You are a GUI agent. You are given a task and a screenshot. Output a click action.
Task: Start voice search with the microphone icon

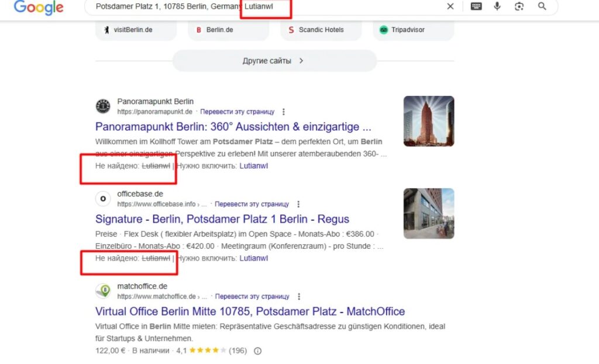coord(497,6)
